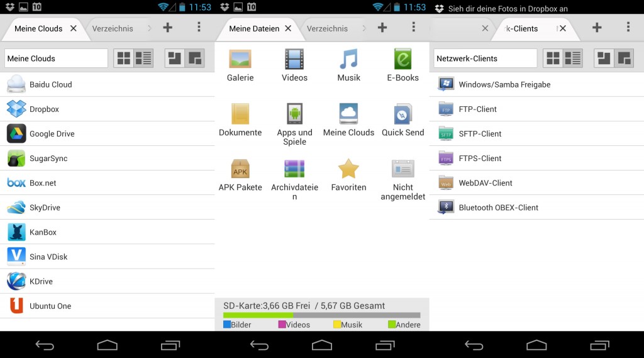Select left-panel layout in Meine Clouds
The image size is (644, 358).
(x=175, y=59)
